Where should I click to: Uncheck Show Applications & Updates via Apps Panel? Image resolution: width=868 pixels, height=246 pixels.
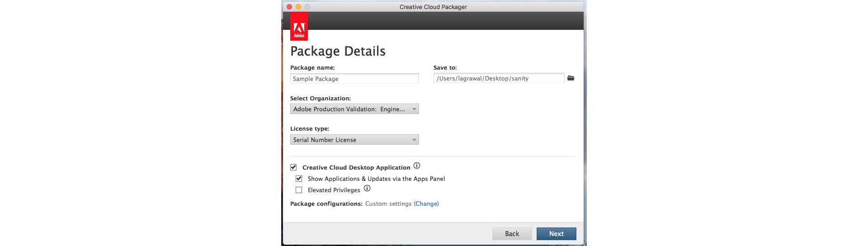click(299, 179)
